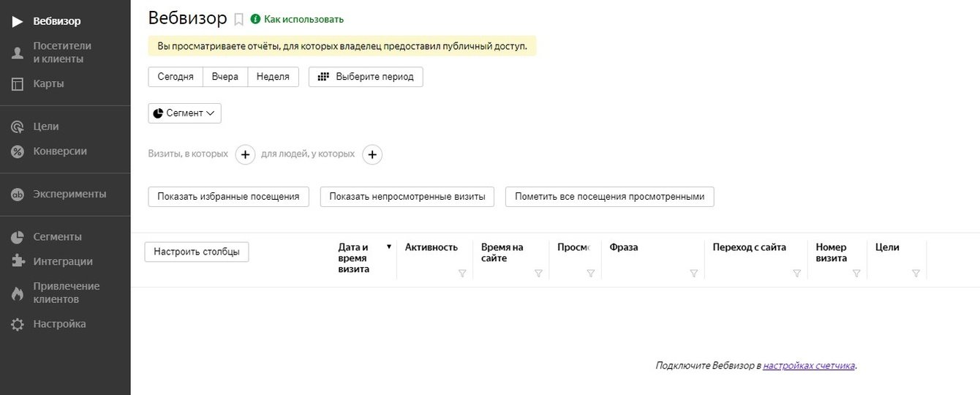Toggle Показать непросмотренные визиты filter
This screenshot has height=395, width=980.
click(x=407, y=197)
